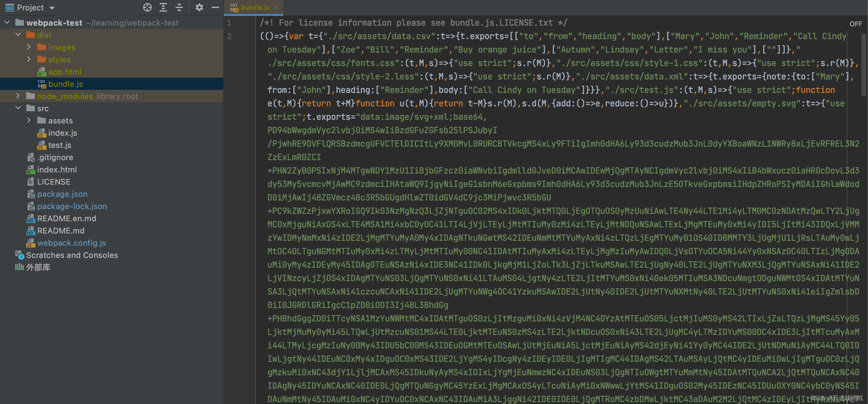Screen dimensions: 868x404
Task: Select node_modules library root row
Action: point(112,96)
